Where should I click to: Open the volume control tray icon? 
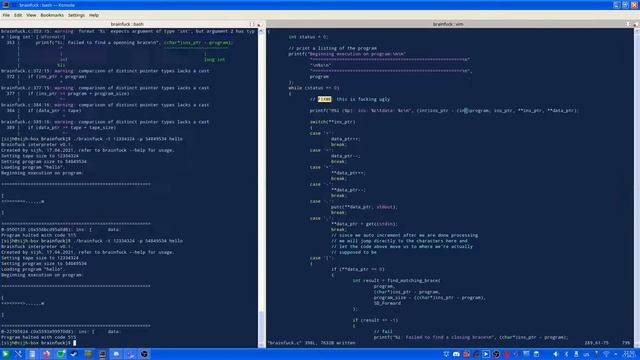point(555,354)
